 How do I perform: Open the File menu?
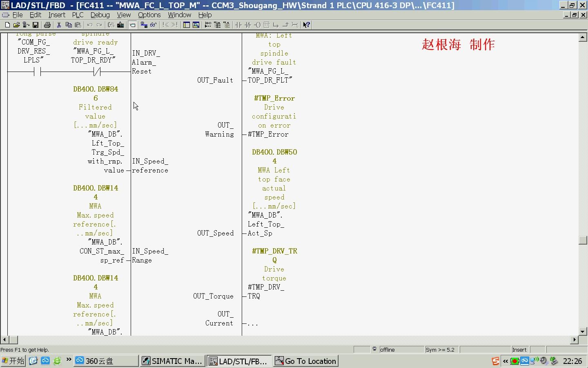(x=18, y=15)
